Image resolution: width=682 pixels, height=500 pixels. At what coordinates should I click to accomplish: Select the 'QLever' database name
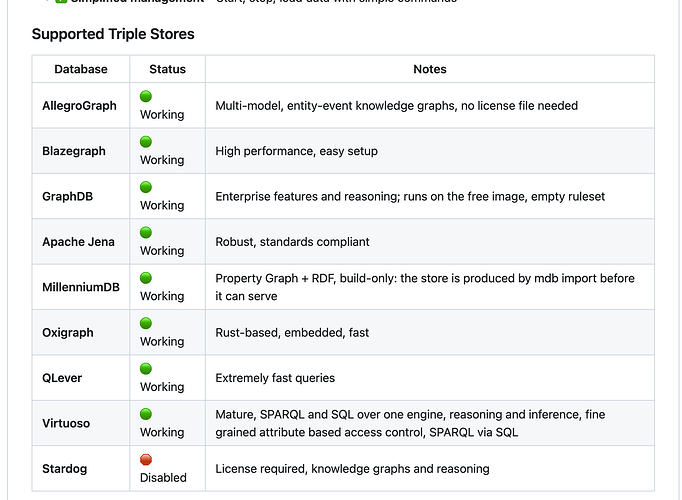[x=62, y=378]
